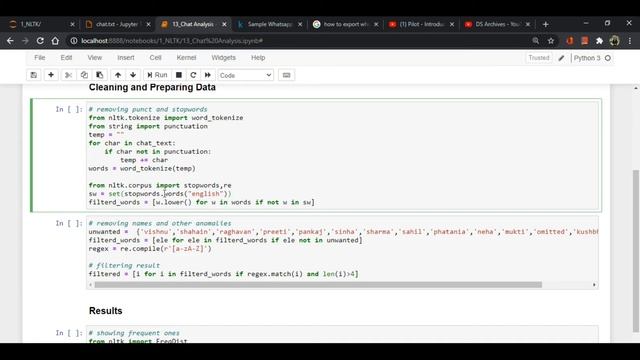Move selected cell down arrow
The width and height of the screenshot is (640, 360).
(133, 75)
